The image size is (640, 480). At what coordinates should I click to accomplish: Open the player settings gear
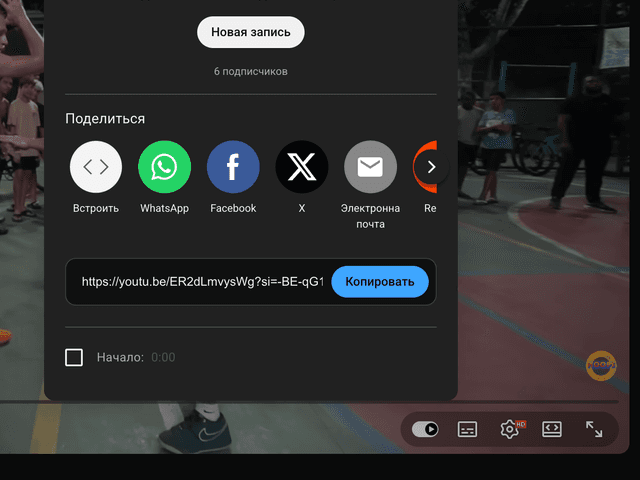coord(510,429)
